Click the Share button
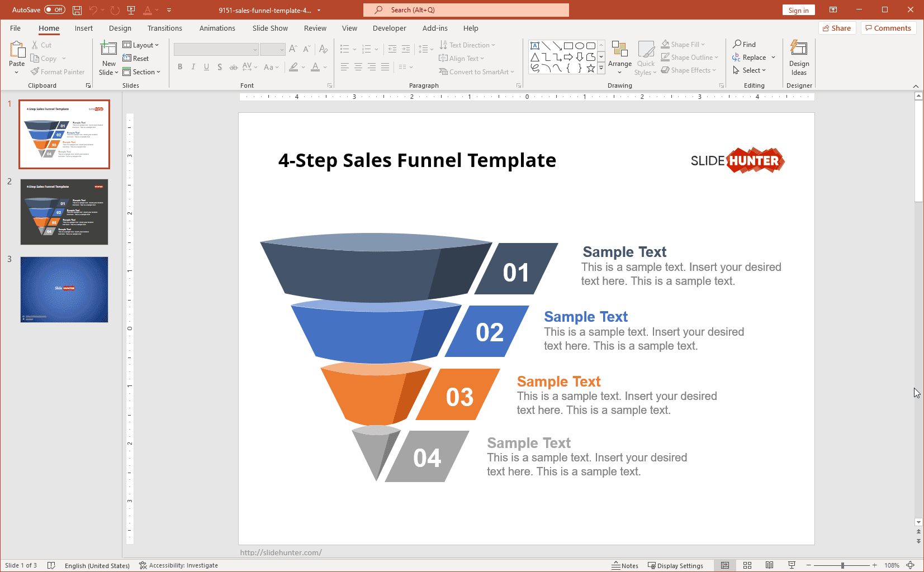This screenshot has width=924, height=572. pos(837,28)
